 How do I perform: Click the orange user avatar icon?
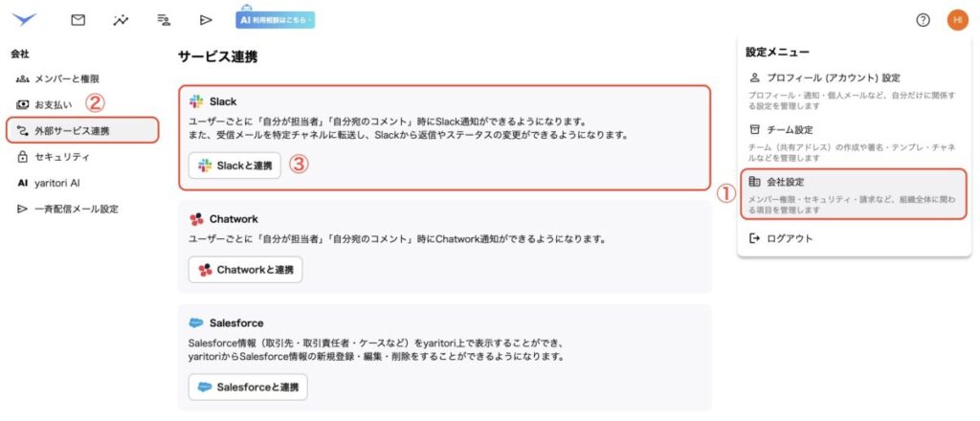point(958,19)
